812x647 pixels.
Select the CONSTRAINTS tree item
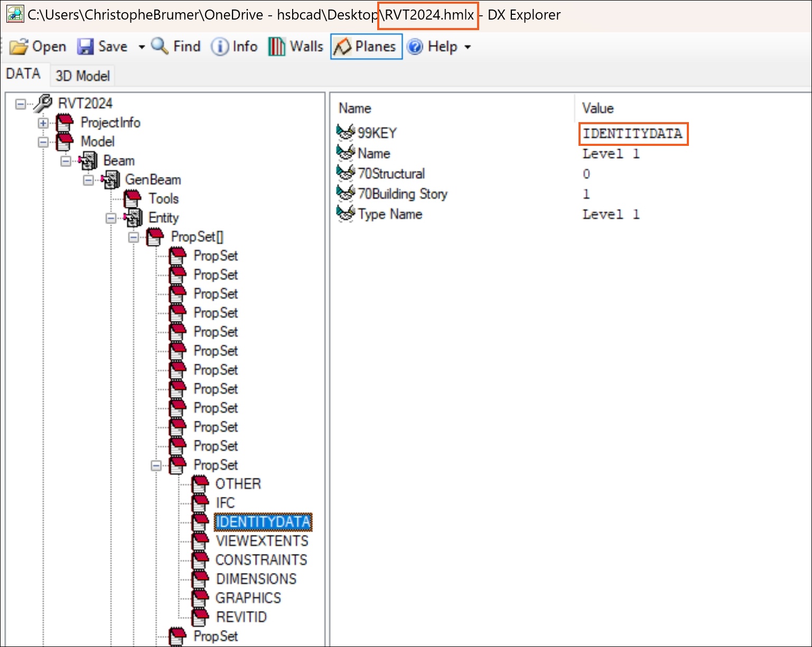pyautogui.click(x=261, y=560)
